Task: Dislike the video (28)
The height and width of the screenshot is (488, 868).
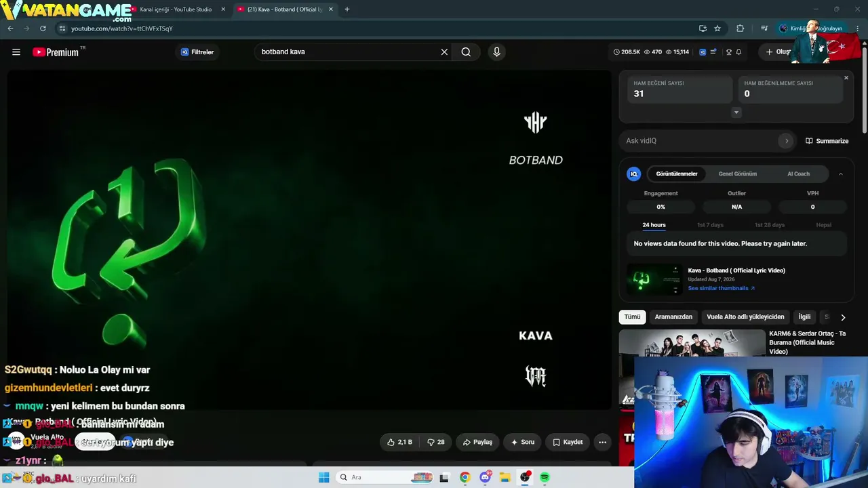Action: click(436, 443)
